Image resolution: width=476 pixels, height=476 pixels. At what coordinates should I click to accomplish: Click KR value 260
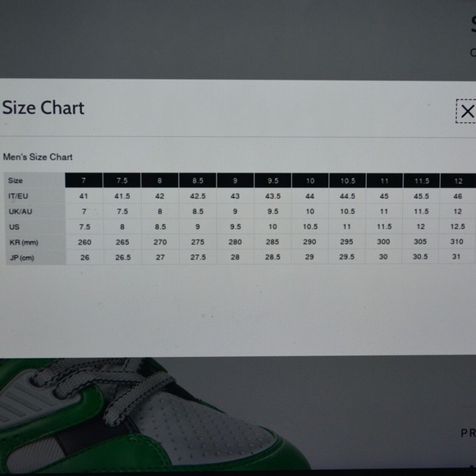point(85,242)
